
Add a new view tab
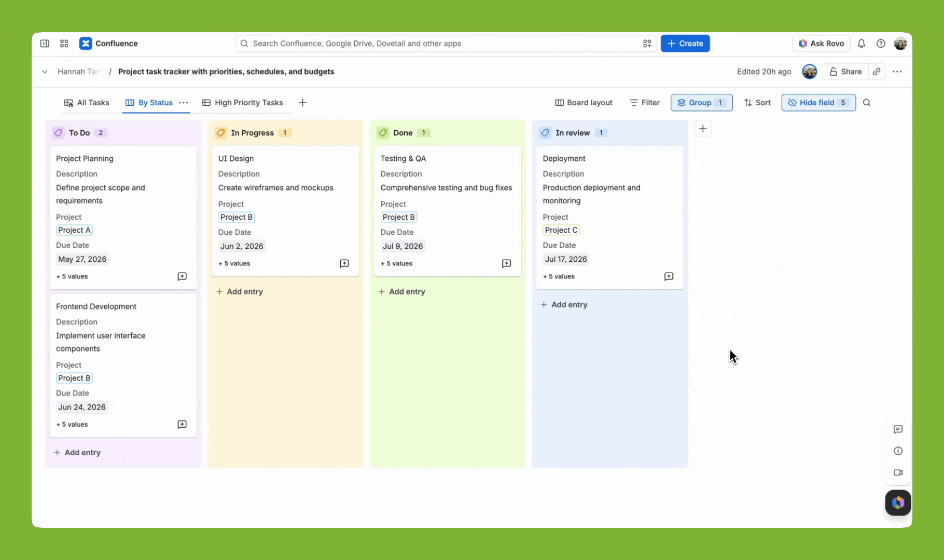tap(303, 103)
